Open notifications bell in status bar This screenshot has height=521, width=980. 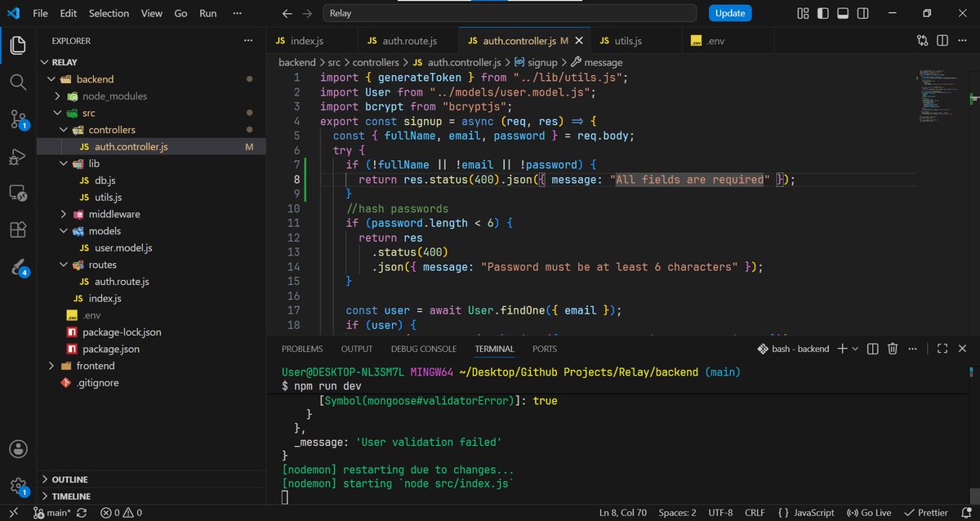[965, 513]
